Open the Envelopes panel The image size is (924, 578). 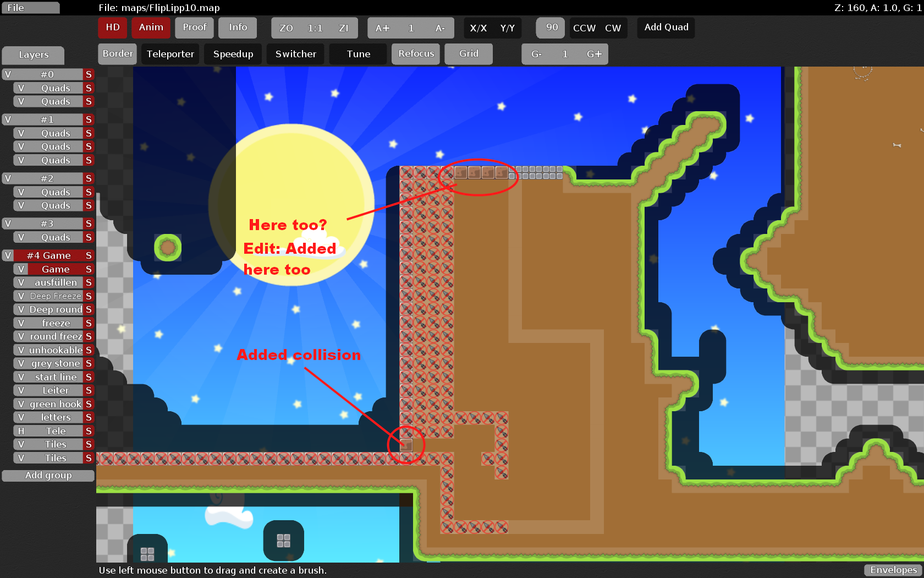893,570
